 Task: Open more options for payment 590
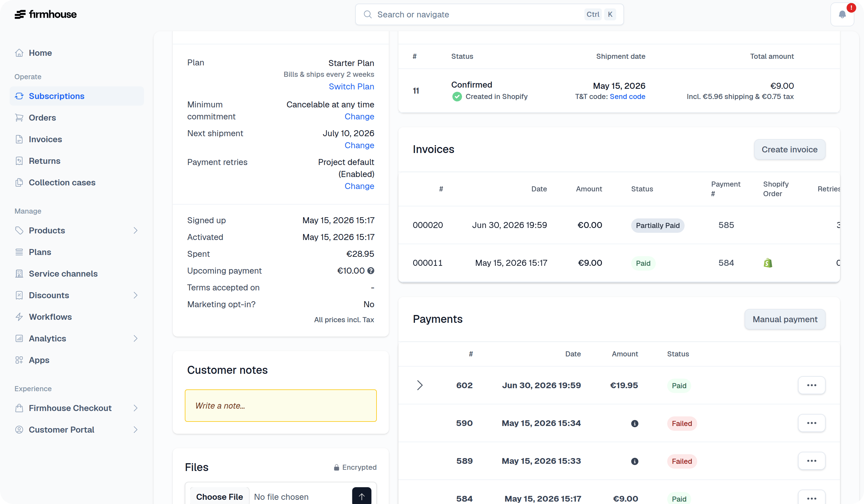[811, 423]
